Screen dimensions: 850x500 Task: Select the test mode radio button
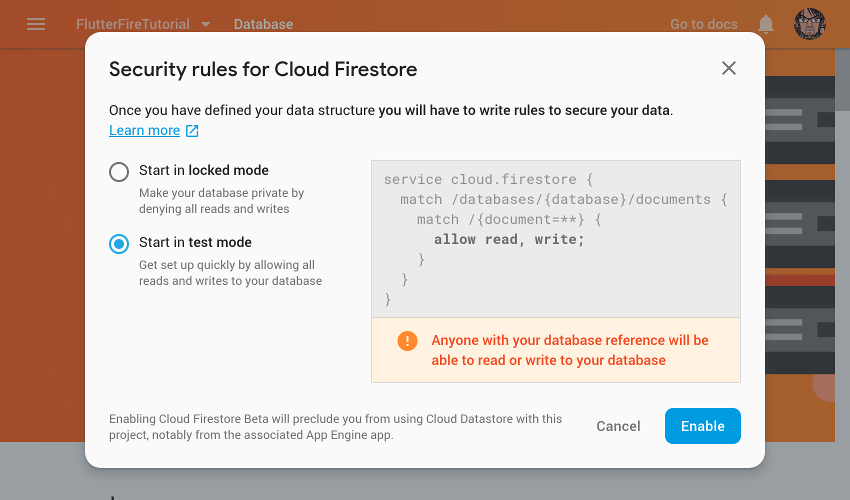coord(119,244)
